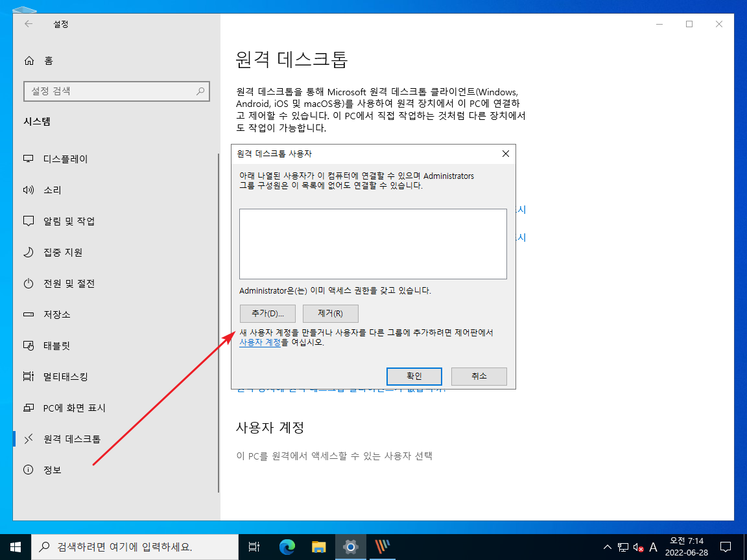Click the Notifications & actions icon

(x=29, y=221)
